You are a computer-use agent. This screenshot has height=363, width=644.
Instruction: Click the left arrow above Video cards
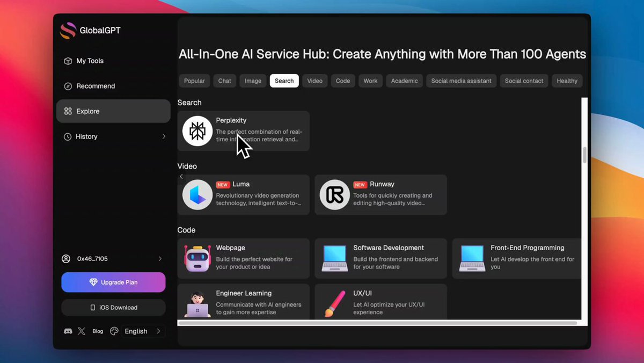point(181,177)
